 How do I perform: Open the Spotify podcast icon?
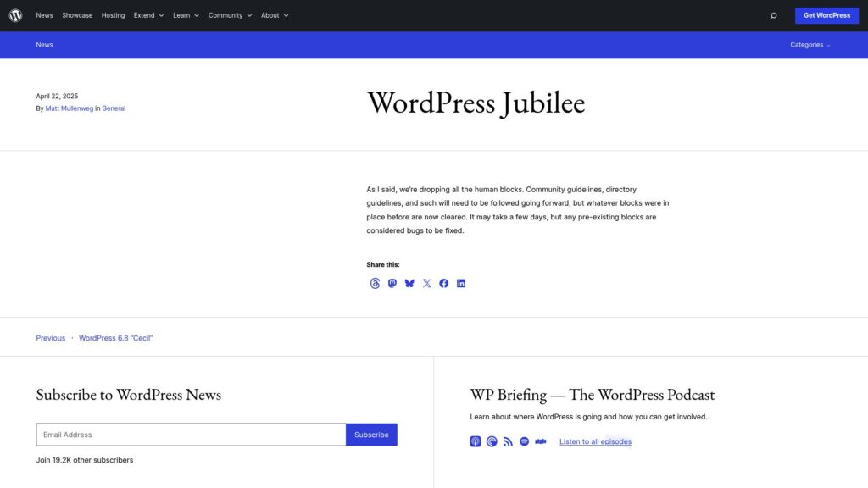click(524, 441)
